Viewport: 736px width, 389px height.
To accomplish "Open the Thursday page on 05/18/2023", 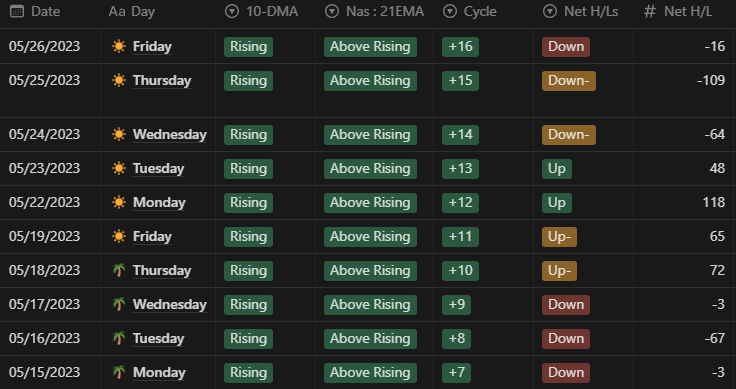I will pyautogui.click(x=162, y=271).
